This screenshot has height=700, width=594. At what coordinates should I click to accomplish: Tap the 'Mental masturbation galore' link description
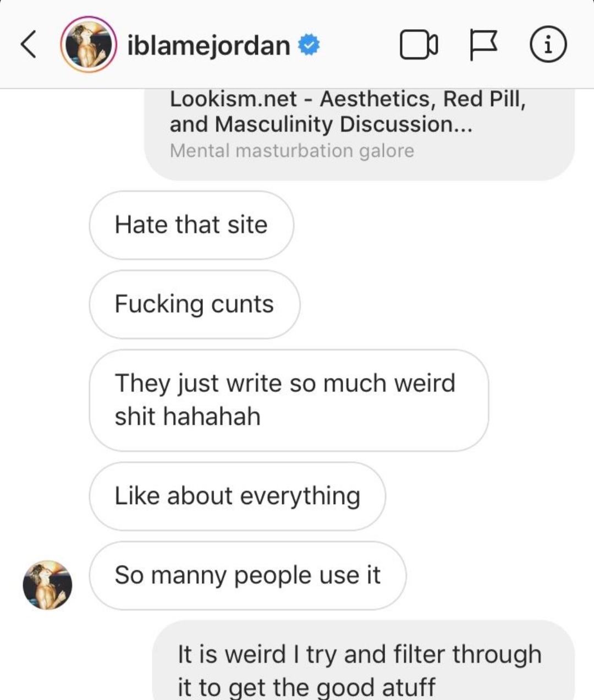(292, 151)
